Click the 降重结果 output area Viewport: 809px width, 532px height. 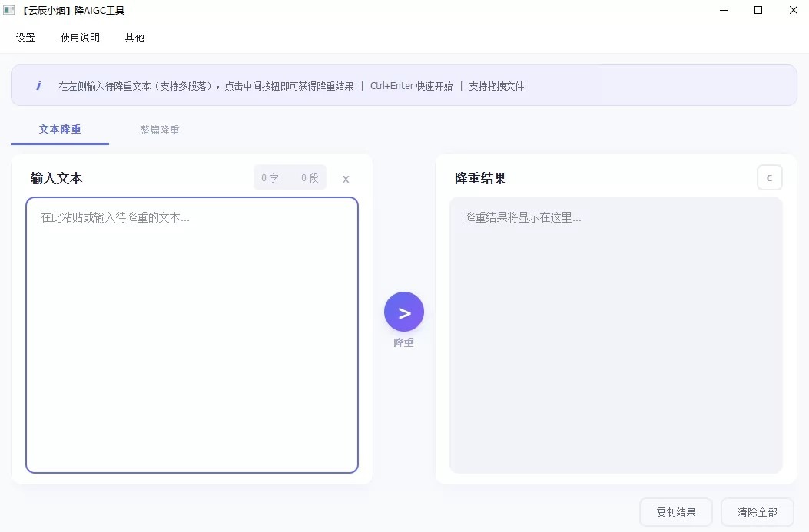point(616,335)
